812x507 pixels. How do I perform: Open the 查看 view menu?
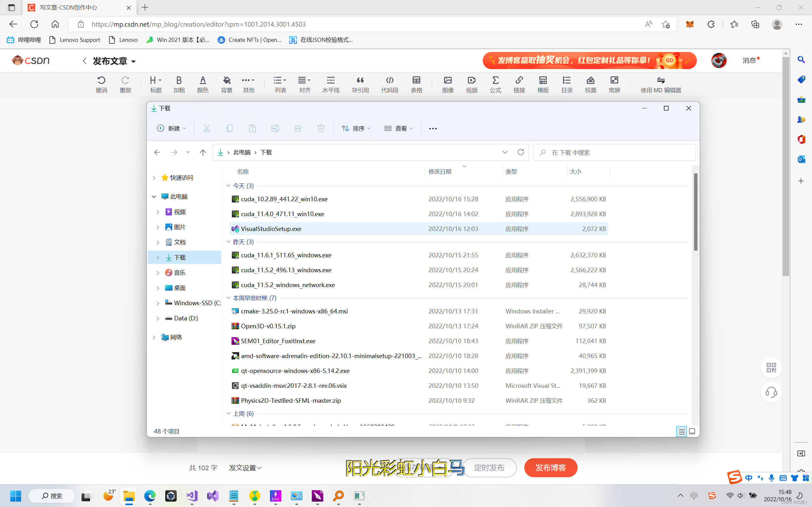click(398, 128)
